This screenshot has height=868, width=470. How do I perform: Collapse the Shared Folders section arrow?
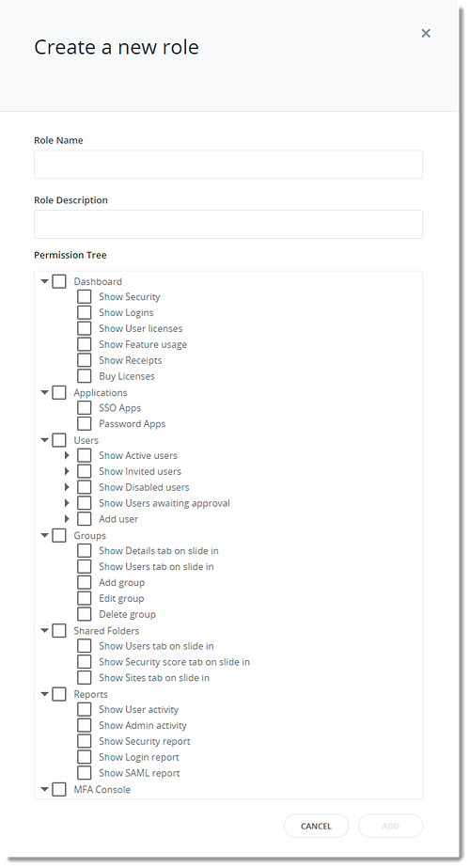(45, 630)
